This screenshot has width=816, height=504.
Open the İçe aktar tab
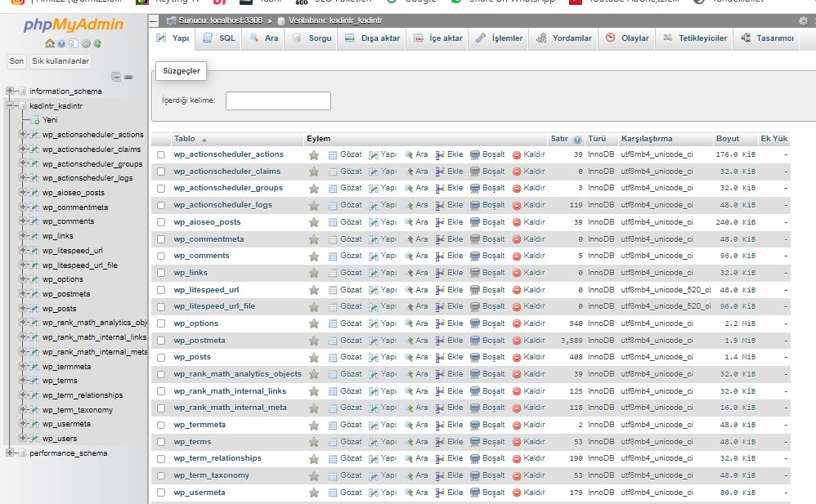[438, 38]
